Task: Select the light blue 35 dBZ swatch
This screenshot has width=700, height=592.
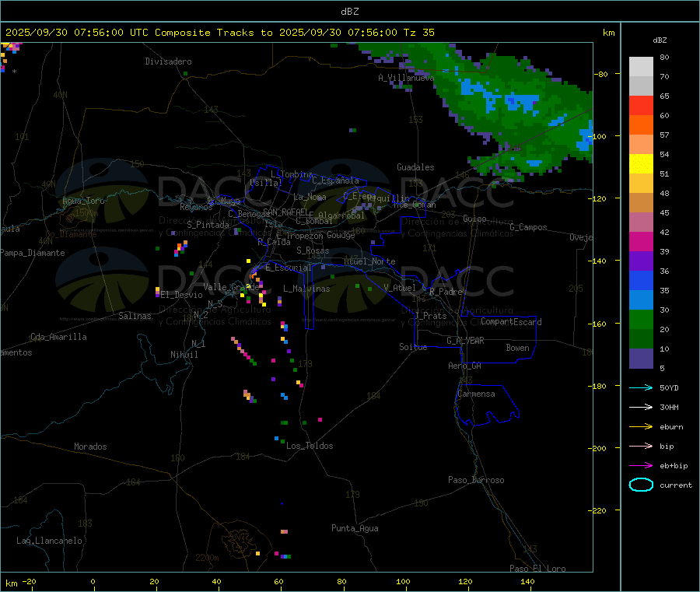Action: pos(641,300)
